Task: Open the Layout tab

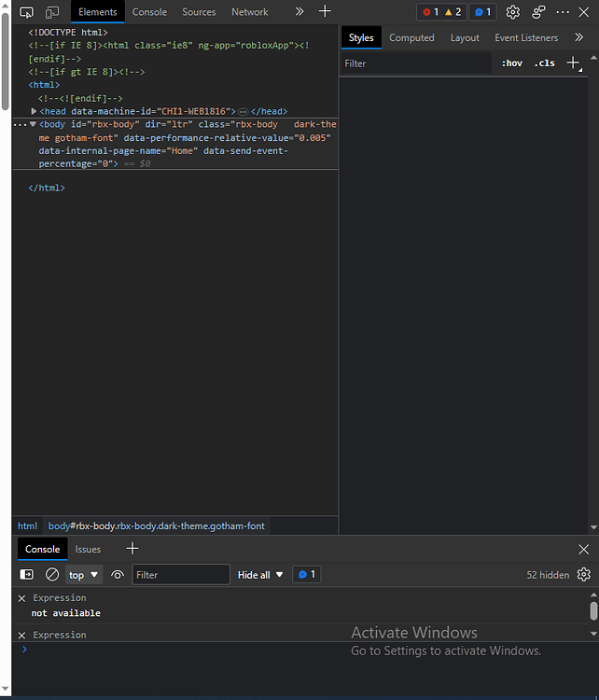Action: pos(465,38)
